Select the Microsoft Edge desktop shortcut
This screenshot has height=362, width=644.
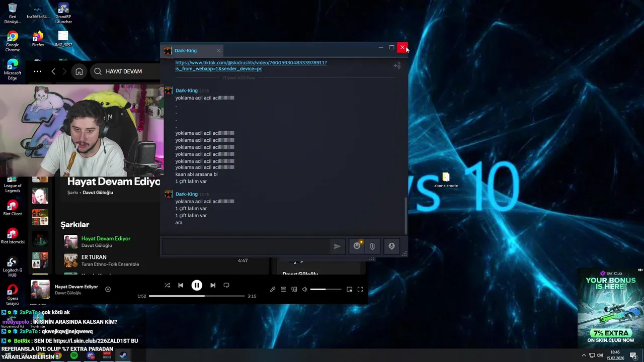[13, 69]
